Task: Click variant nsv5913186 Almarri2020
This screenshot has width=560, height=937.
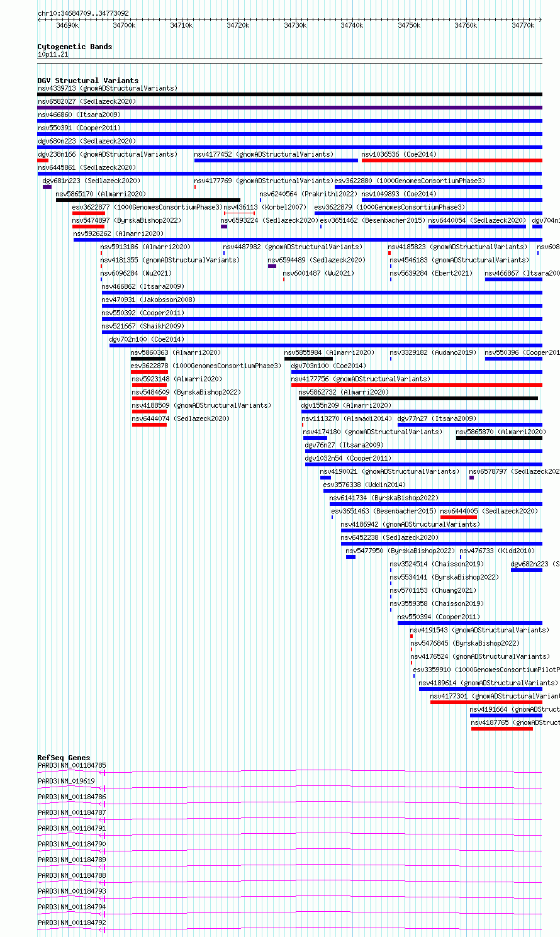Action: pyautogui.click(x=146, y=247)
